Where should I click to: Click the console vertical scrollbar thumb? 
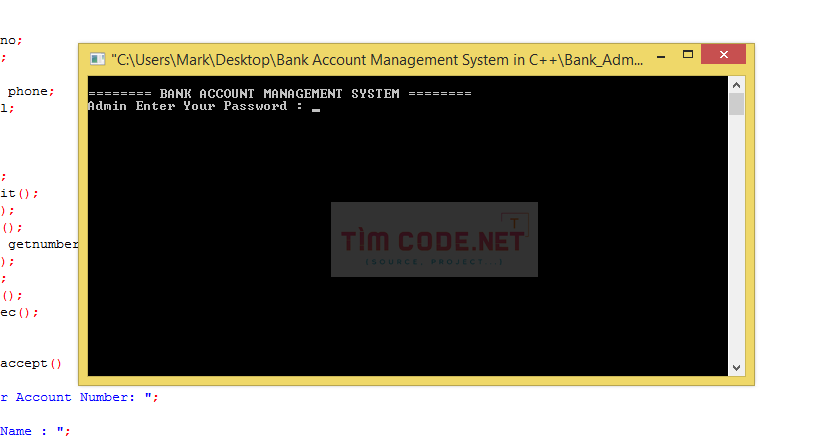point(736,104)
